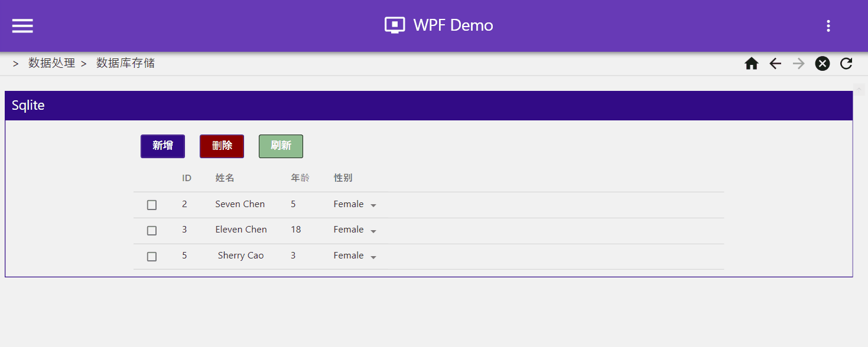Screen dimensions: 868x347
Task: Open the gender combo box for Sherry Cao
Action: point(355,256)
